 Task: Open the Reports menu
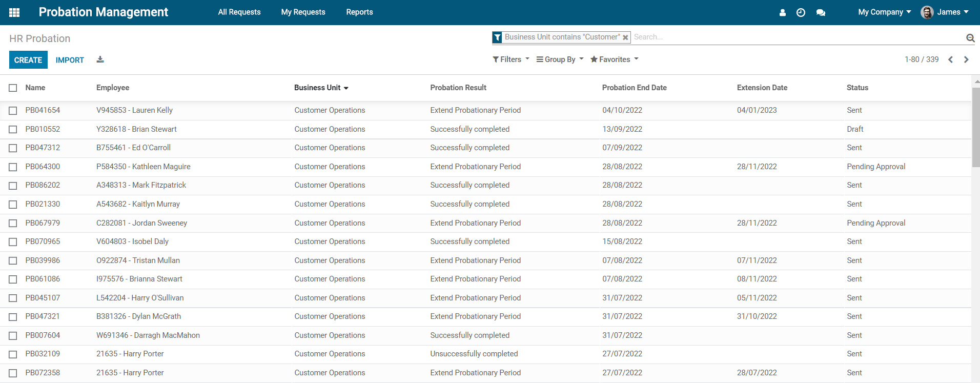point(359,12)
